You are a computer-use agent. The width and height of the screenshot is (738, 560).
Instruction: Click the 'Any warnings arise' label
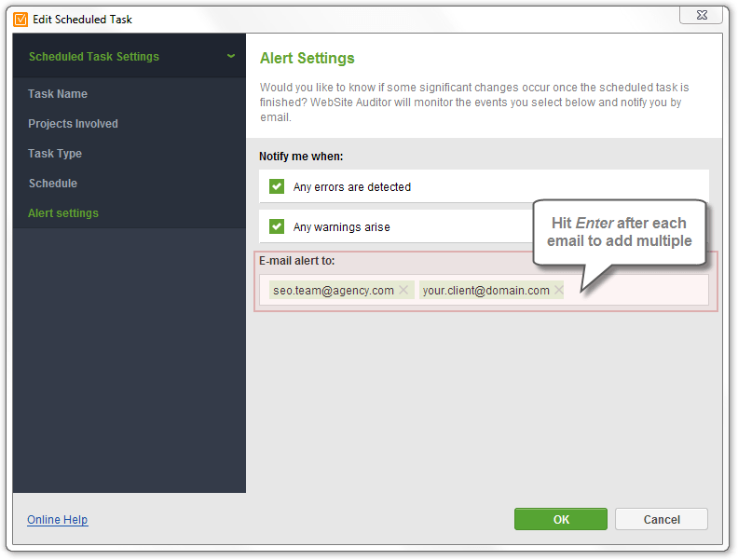[342, 226]
